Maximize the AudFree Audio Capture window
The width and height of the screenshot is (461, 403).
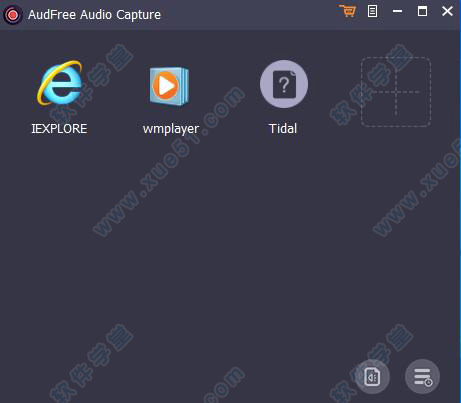coord(422,11)
